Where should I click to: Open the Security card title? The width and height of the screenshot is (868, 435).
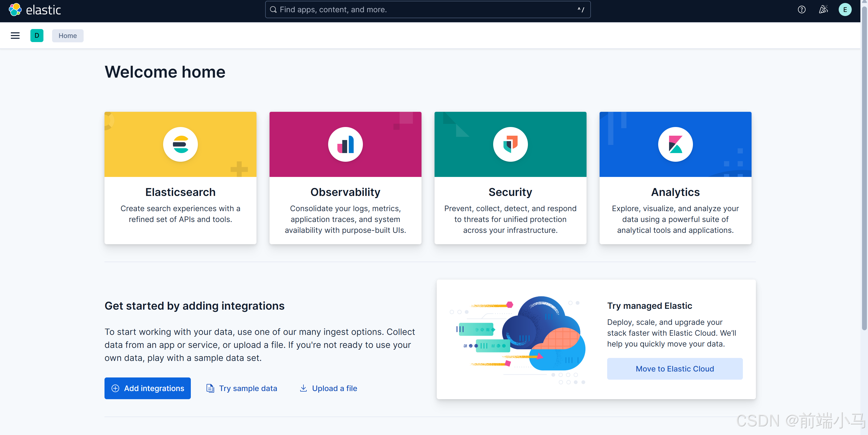point(510,192)
